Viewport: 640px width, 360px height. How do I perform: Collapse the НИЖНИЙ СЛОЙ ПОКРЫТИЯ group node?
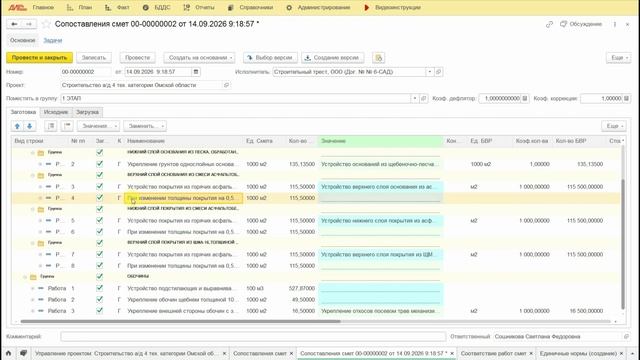(33, 209)
